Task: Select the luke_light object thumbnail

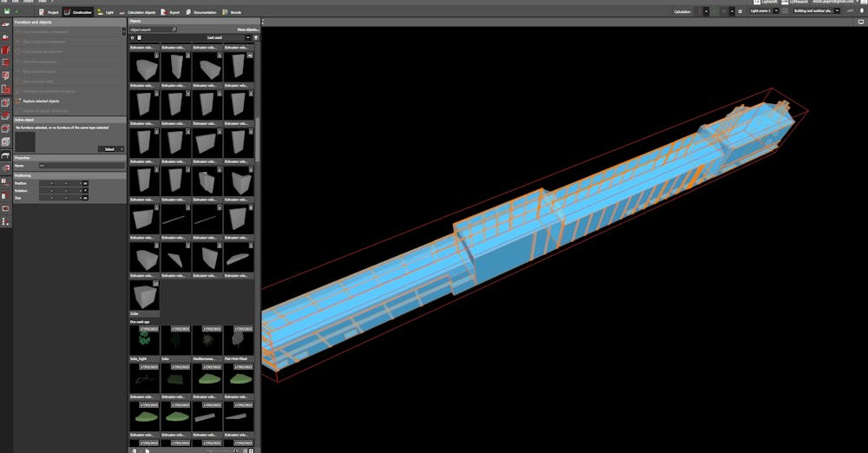Action: tap(144, 340)
